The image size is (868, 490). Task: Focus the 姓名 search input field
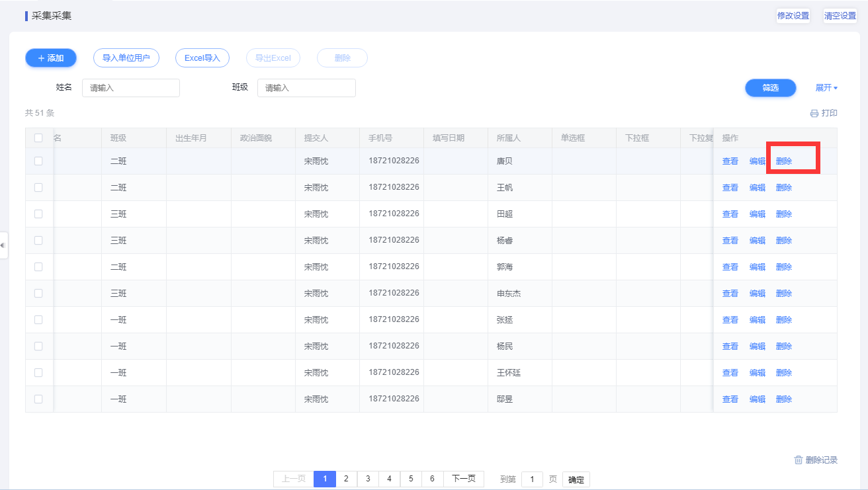pyautogui.click(x=131, y=88)
